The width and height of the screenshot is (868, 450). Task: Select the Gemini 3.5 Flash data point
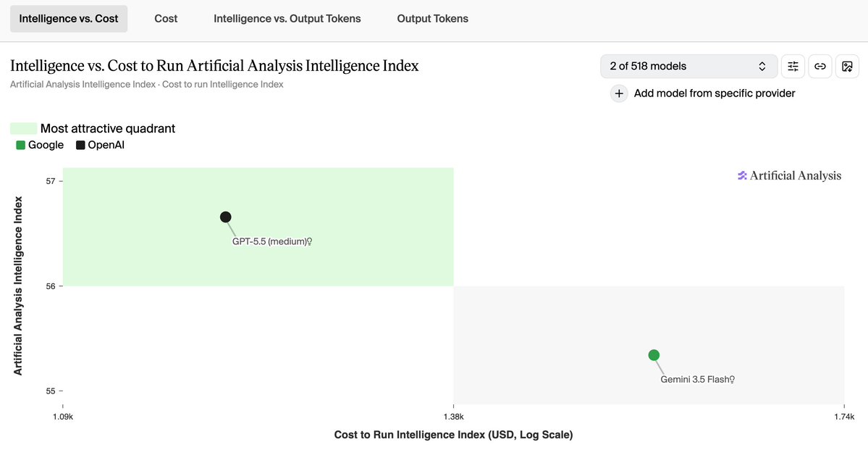click(x=654, y=354)
